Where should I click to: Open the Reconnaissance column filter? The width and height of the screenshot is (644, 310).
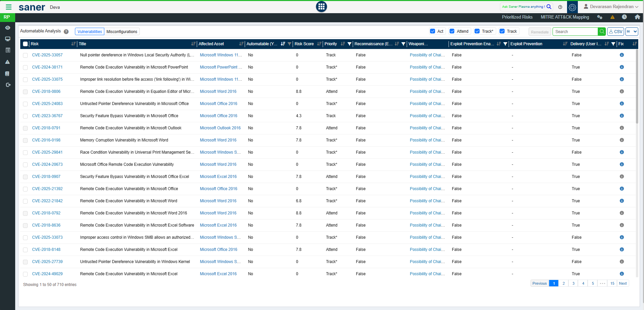point(403,44)
